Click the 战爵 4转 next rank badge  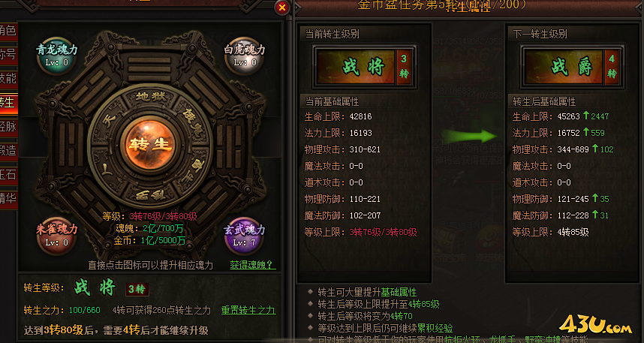pos(572,67)
